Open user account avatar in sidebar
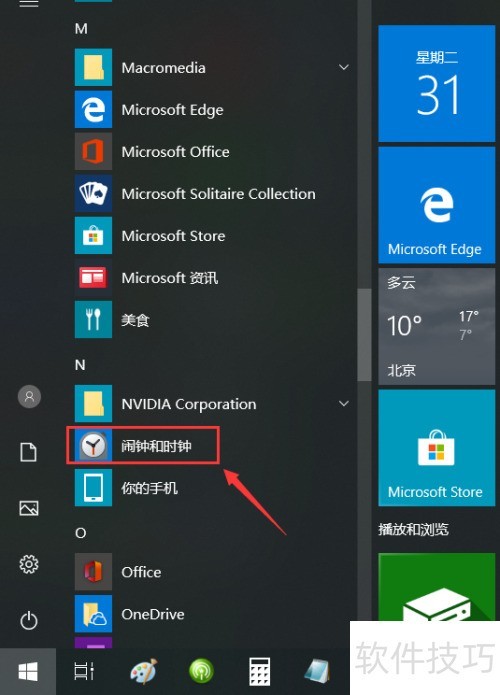 29,396
